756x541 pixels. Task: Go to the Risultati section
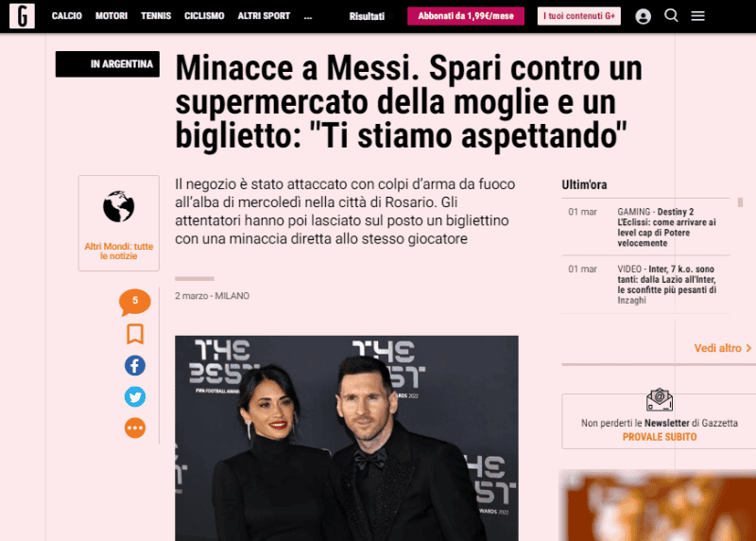[x=367, y=16]
